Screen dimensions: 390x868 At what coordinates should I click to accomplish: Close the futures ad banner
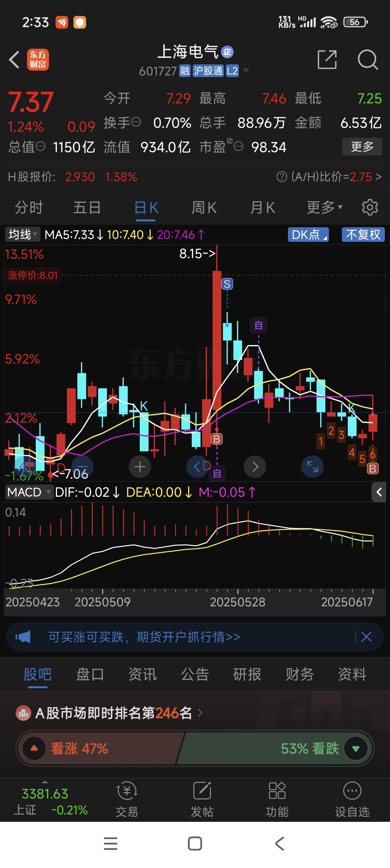pyautogui.click(x=366, y=637)
